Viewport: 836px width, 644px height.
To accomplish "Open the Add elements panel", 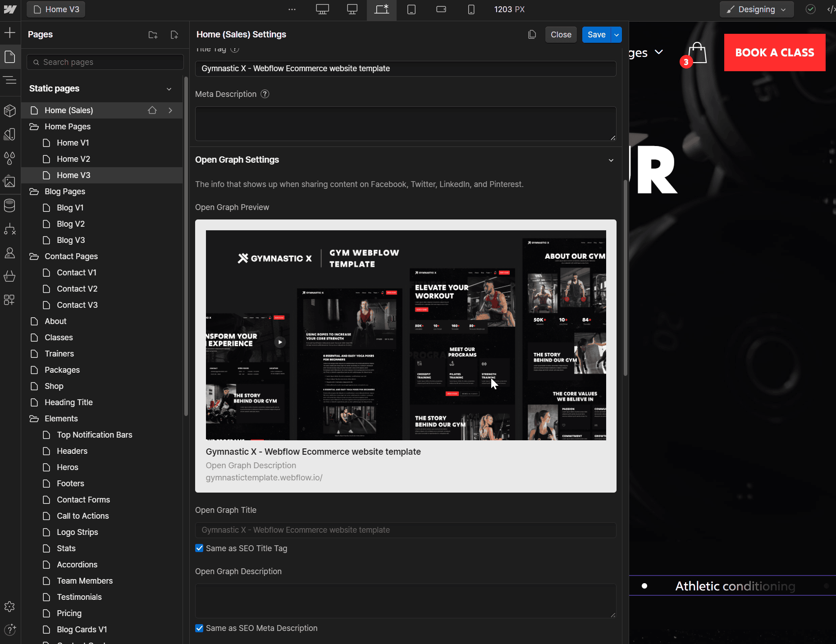I will (x=10, y=33).
